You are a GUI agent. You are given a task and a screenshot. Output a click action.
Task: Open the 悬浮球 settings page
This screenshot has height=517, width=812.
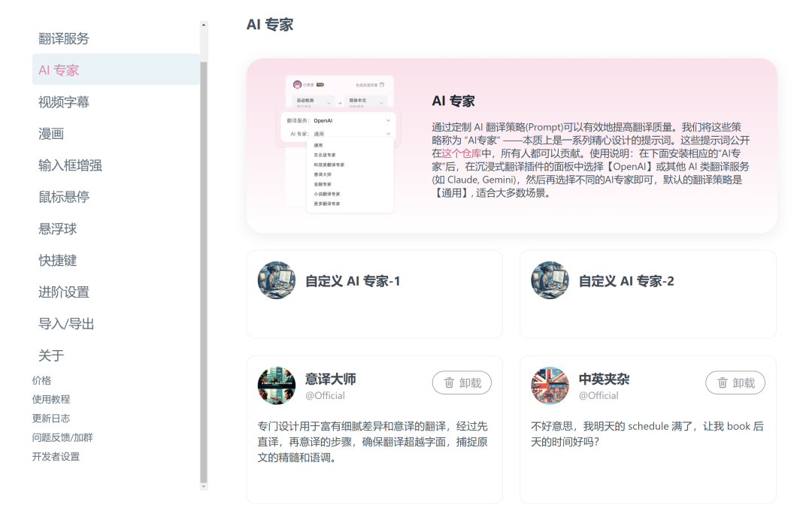[58, 229]
